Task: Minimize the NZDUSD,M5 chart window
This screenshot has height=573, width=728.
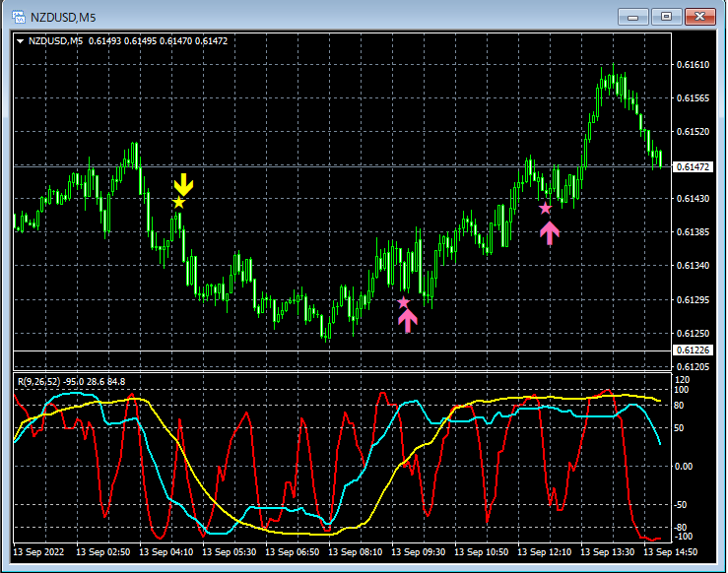Action: tap(632, 17)
